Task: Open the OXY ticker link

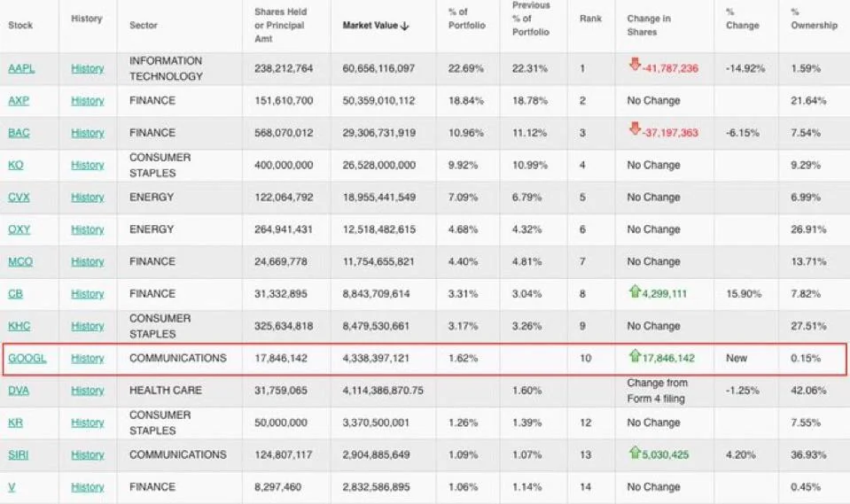Action: (x=19, y=229)
